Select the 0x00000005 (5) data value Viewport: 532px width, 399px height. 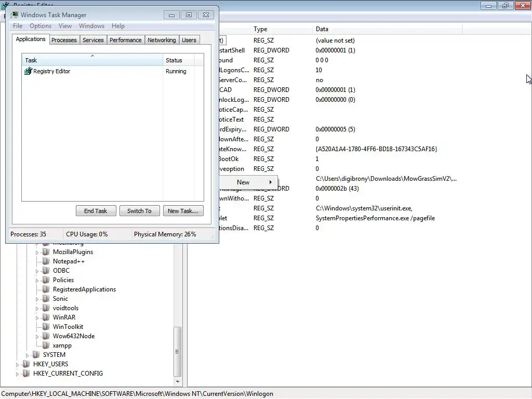tap(335, 129)
